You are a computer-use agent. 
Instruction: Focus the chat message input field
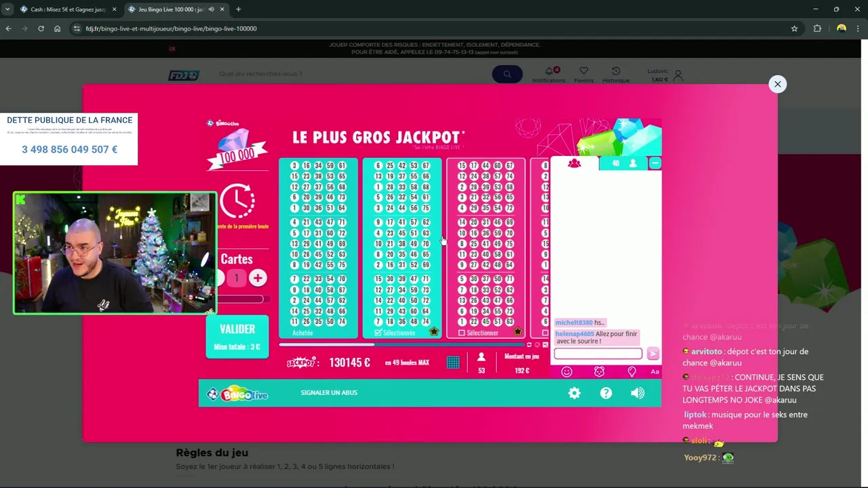(598, 353)
